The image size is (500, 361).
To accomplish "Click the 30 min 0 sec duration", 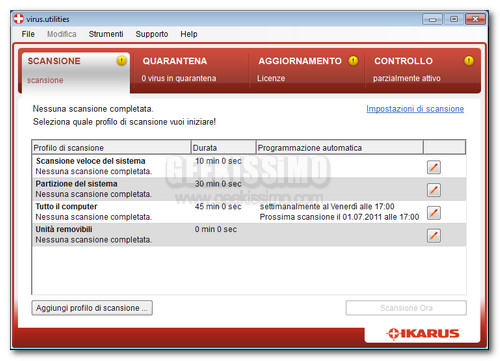I will pyautogui.click(x=218, y=184).
